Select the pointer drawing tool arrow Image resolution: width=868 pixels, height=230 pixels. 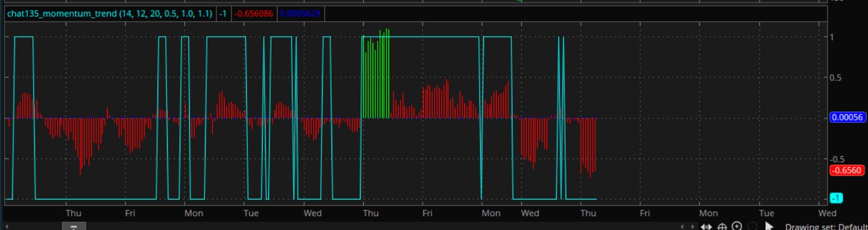pos(769,226)
